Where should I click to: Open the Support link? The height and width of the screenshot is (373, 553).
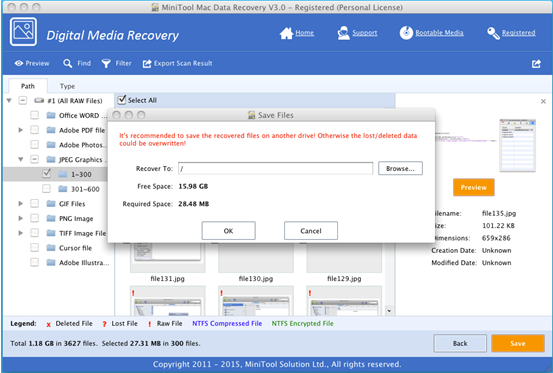[365, 33]
